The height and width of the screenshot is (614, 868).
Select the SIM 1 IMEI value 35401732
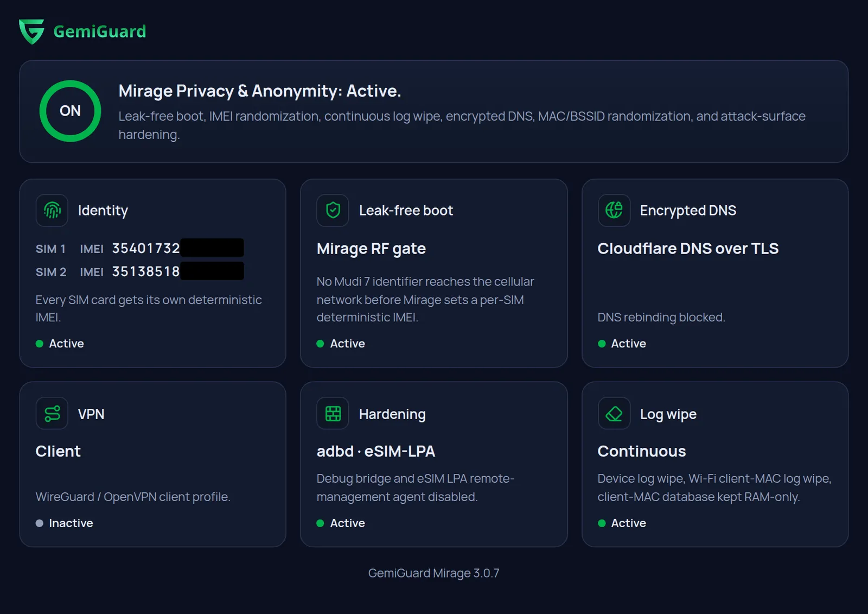tap(146, 248)
